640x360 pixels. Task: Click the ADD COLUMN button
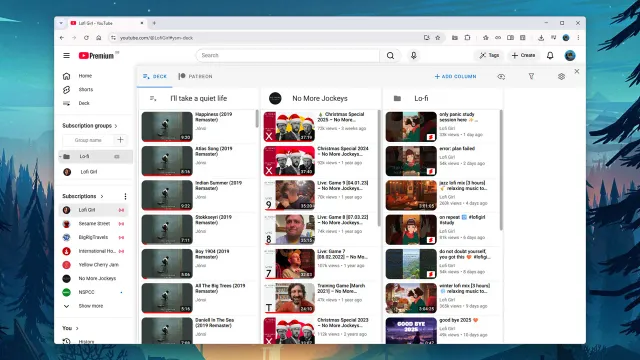pyautogui.click(x=456, y=76)
